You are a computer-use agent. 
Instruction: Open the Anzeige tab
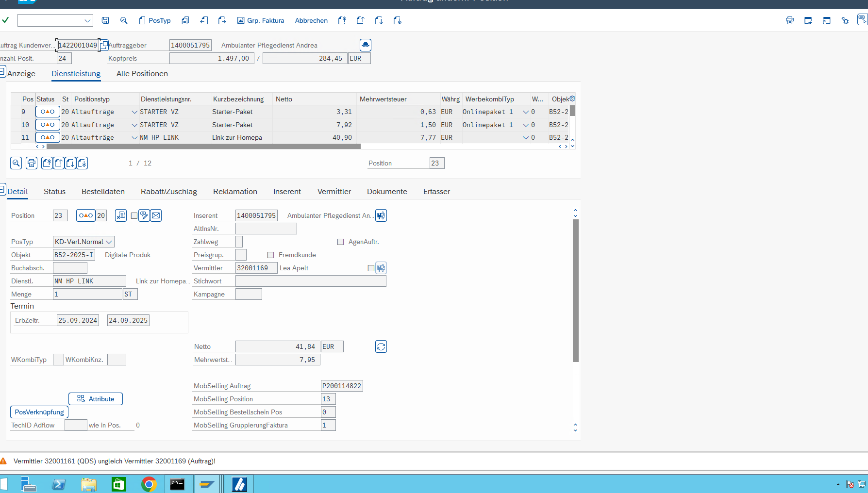point(21,73)
